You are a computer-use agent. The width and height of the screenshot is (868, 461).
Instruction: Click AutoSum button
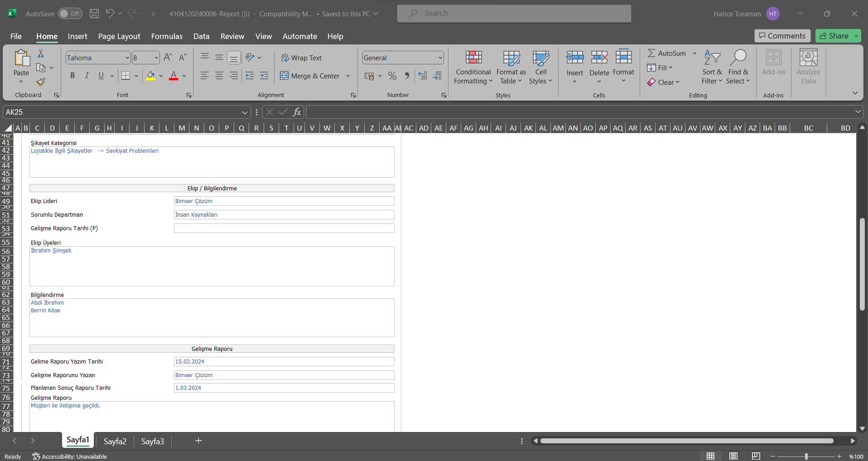[x=666, y=53]
